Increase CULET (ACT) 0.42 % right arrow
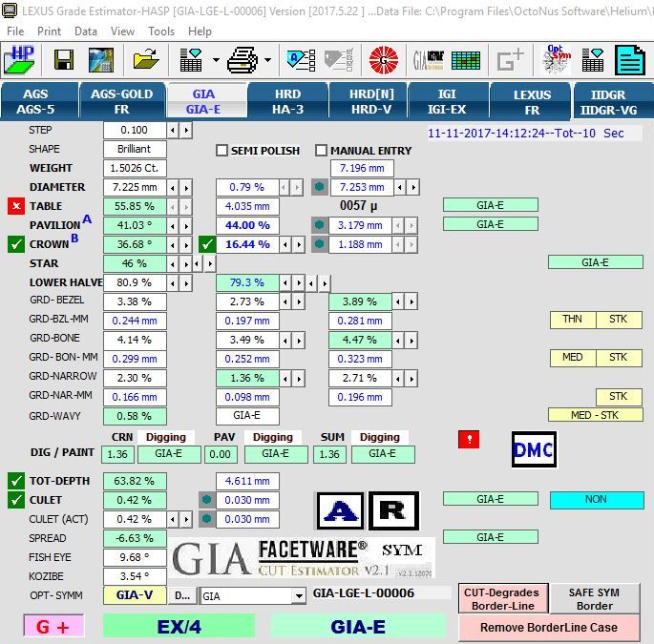This screenshot has width=654, height=644. [x=186, y=519]
